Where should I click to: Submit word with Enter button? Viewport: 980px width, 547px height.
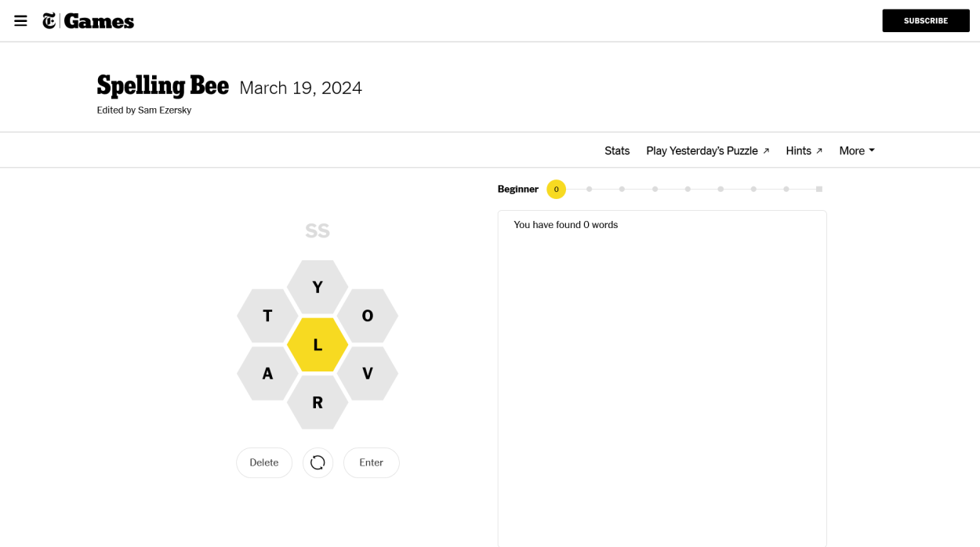click(x=371, y=462)
